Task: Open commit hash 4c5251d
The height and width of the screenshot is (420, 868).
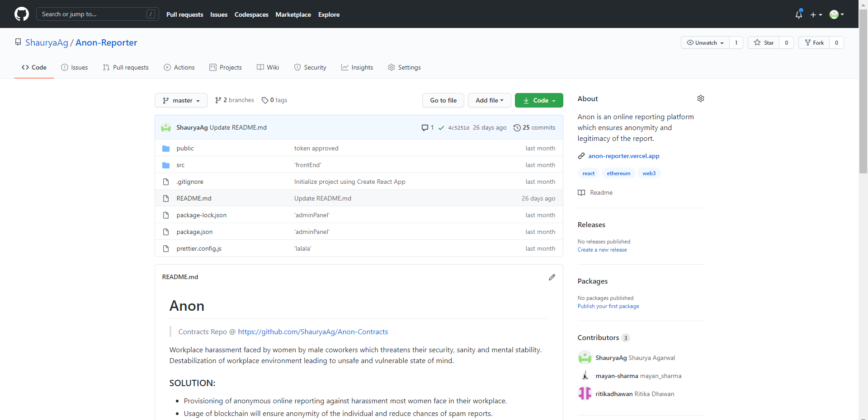Action: coord(458,128)
